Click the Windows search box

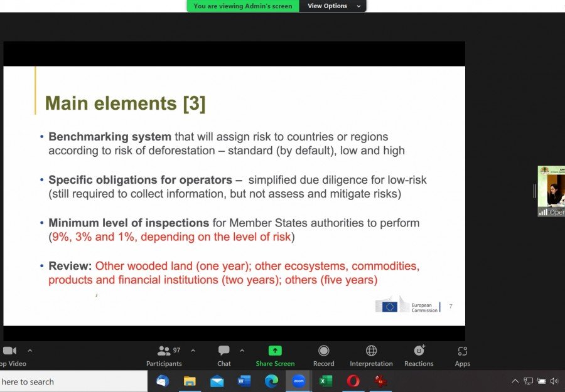[x=73, y=381]
